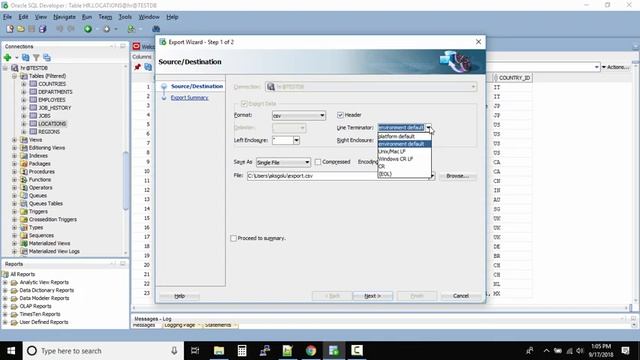This screenshot has height=360, width=640.
Task: Click the Next button in Export Wizard
Action: 373,296
